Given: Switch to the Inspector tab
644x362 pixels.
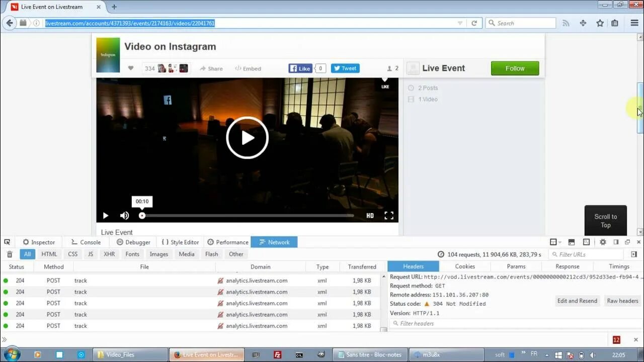Looking at the screenshot, I should point(39,242).
